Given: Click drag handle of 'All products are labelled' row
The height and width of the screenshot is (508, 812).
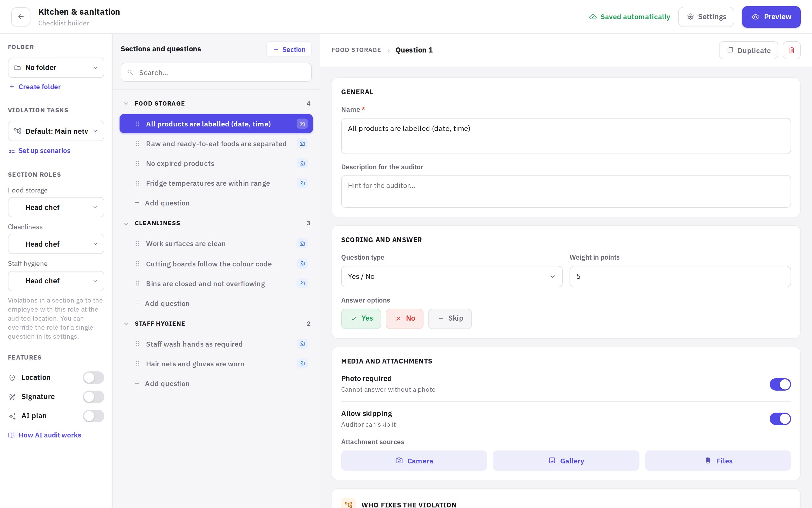Looking at the screenshot, I should click(137, 124).
